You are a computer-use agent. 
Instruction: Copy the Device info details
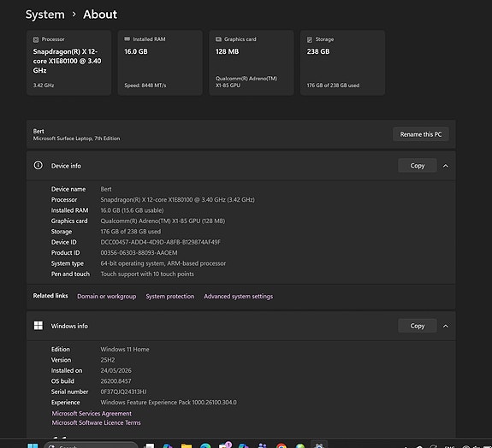point(417,166)
